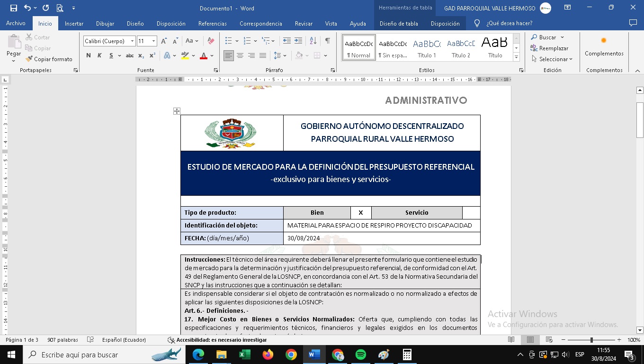Click the Reemplazar button

549,48
